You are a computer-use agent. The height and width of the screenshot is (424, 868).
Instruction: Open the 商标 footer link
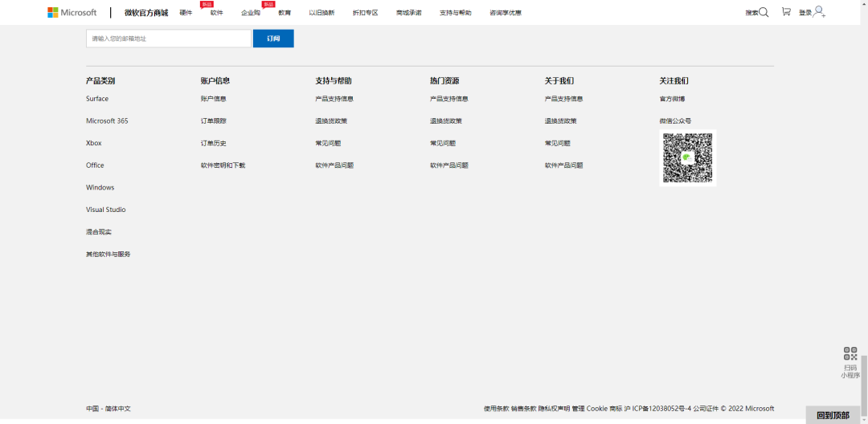coord(616,409)
